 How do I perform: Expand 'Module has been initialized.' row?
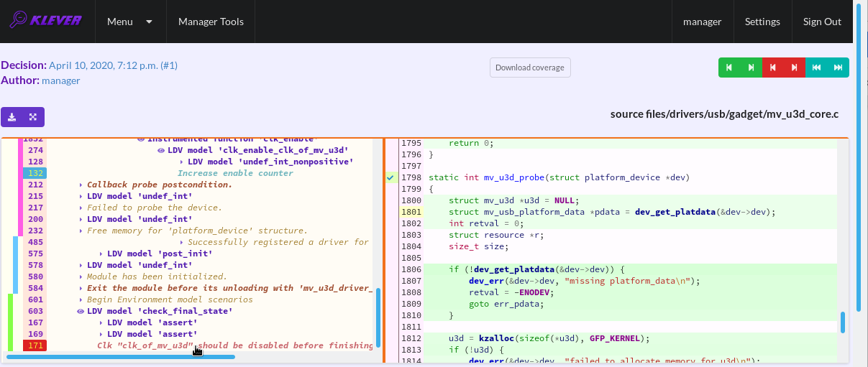(81, 277)
